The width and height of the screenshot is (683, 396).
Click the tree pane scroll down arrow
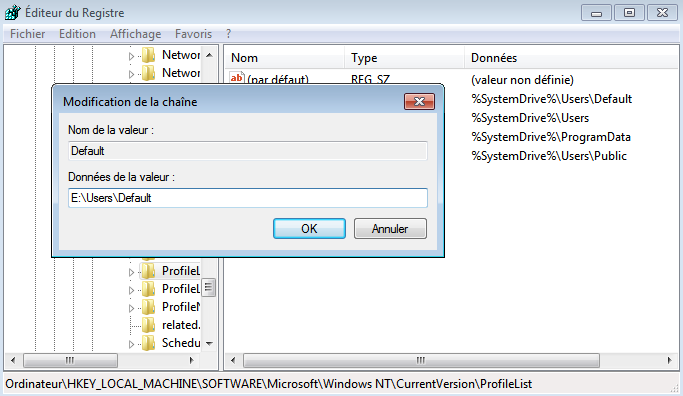(x=210, y=343)
